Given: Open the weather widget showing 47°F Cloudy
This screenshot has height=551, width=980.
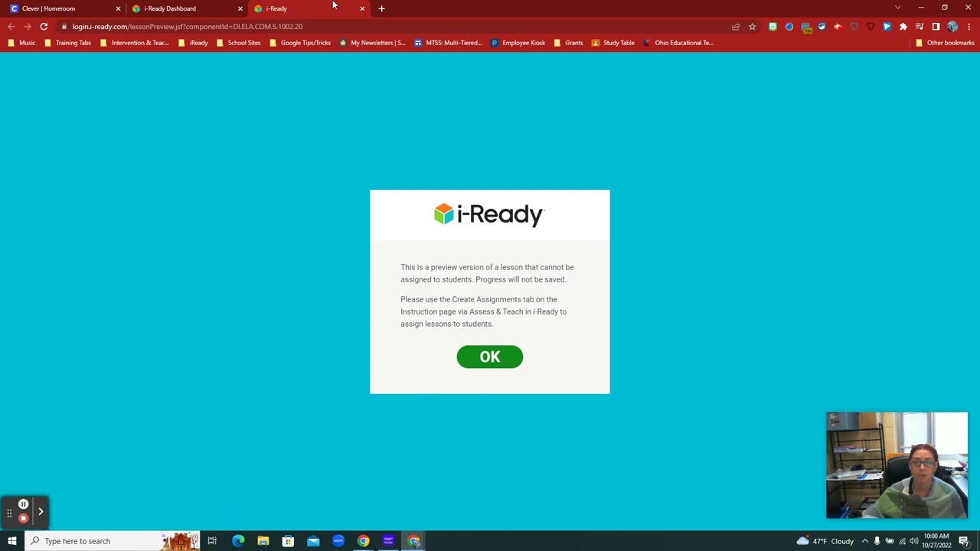Looking at the screenshot, I should pos(825,541).
